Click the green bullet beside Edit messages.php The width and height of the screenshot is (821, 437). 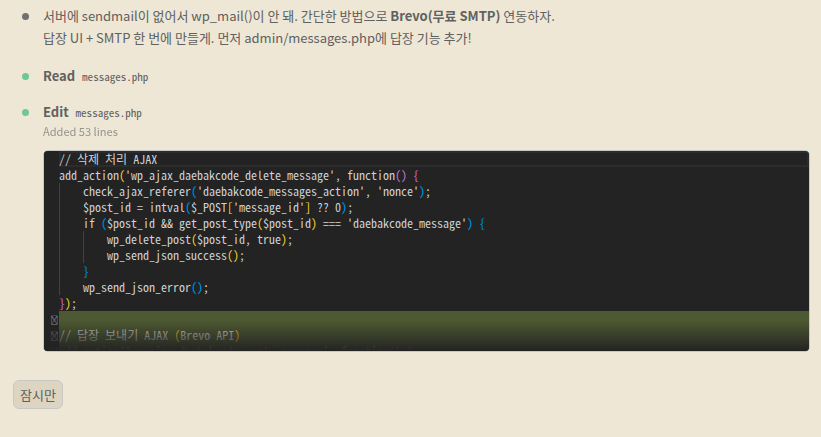tap(26, 112)
